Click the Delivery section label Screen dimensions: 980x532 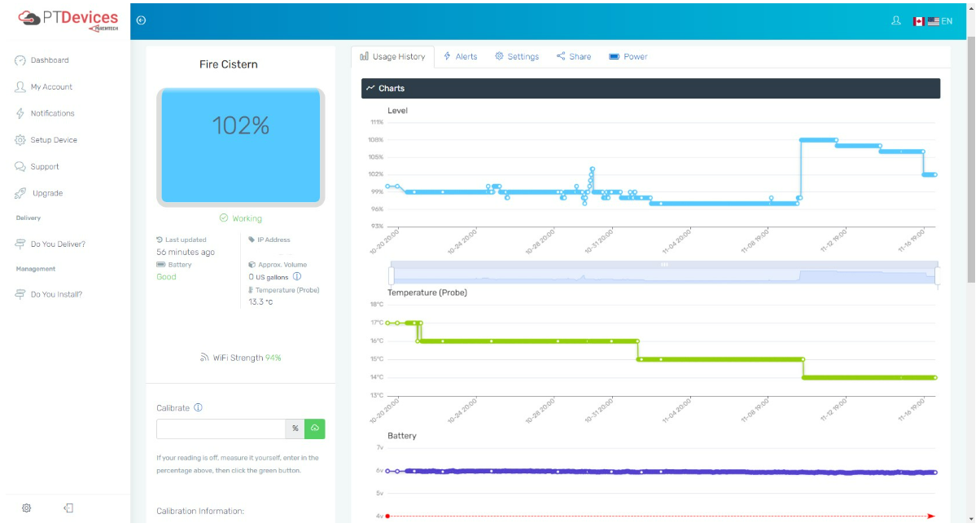click(x=28, y=218)
